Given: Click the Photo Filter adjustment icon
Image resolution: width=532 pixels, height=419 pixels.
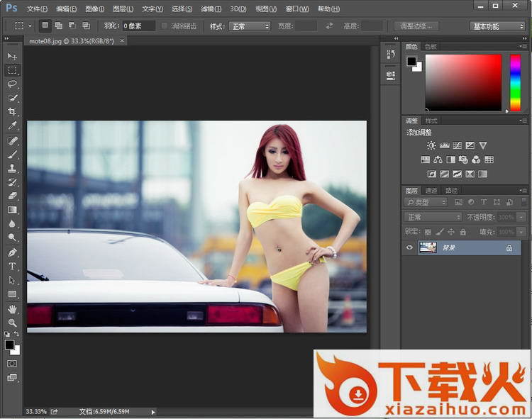Looking at the screenshot, I should [x=463, y=160].
